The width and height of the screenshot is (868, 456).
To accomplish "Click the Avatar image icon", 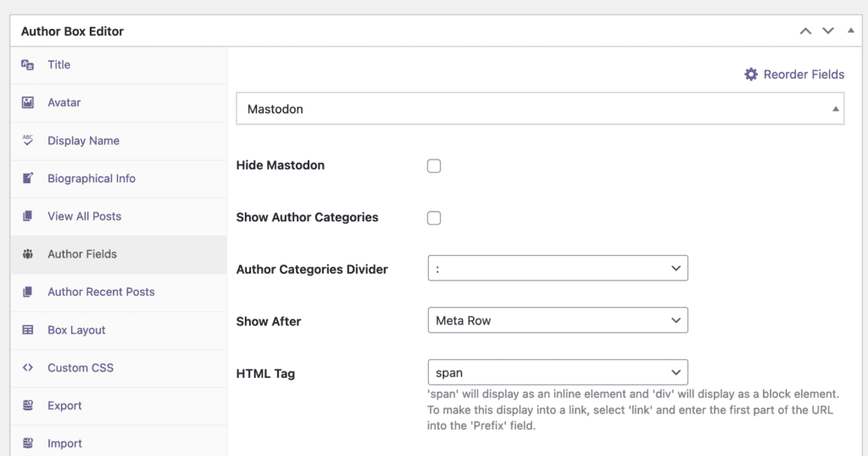I will coord(28,103).
